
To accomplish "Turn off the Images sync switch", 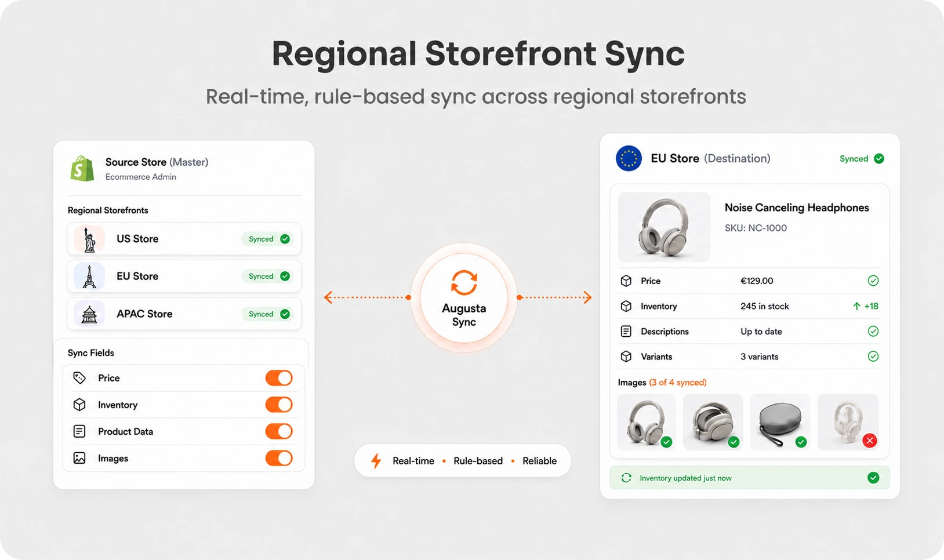I will [279, 458].
